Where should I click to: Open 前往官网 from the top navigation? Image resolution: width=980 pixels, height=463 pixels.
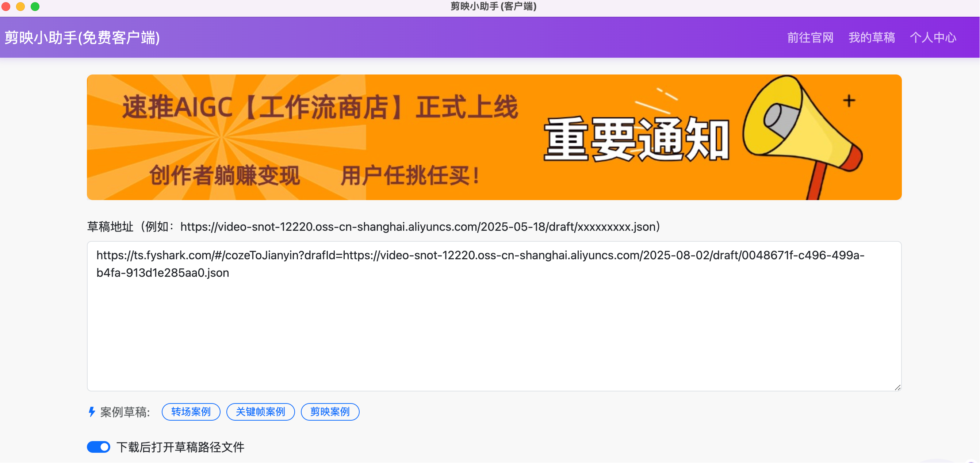(x=809, y=38)
